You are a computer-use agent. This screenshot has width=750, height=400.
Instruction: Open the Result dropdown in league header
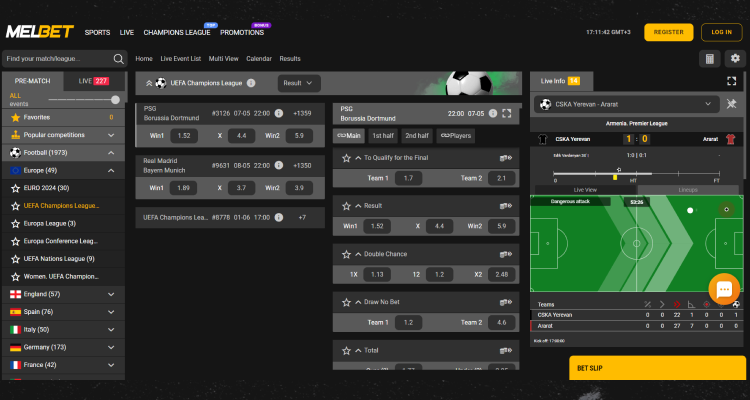point(299,83)
